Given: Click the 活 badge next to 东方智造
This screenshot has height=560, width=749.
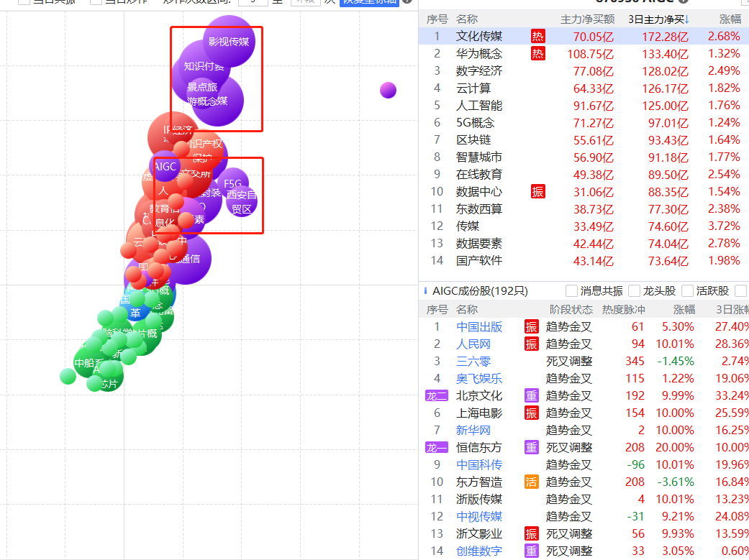Looking at the screenshot, I should pyautogui.click(x=531, y=482).
